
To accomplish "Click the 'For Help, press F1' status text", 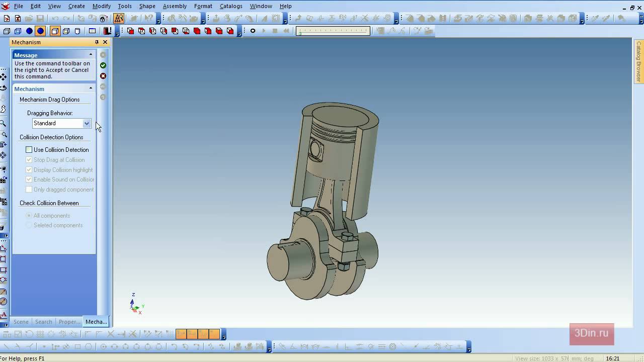I will 22,358.
